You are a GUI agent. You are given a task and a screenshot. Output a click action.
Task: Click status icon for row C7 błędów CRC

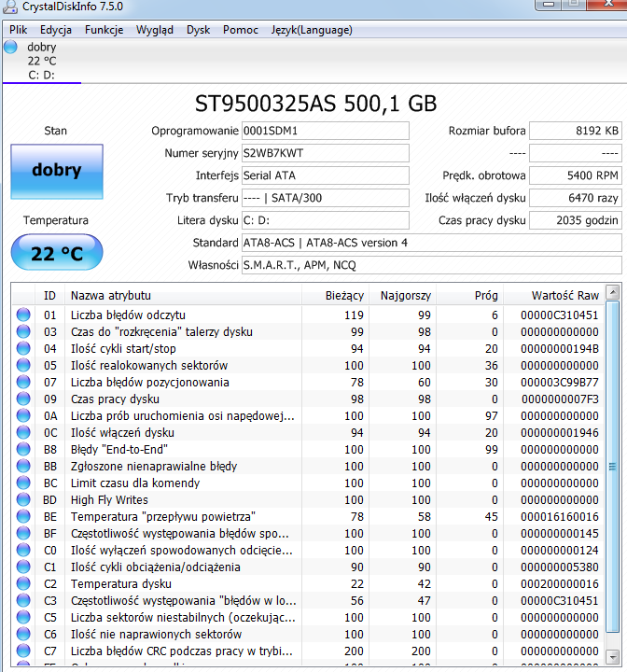point(23,651)
